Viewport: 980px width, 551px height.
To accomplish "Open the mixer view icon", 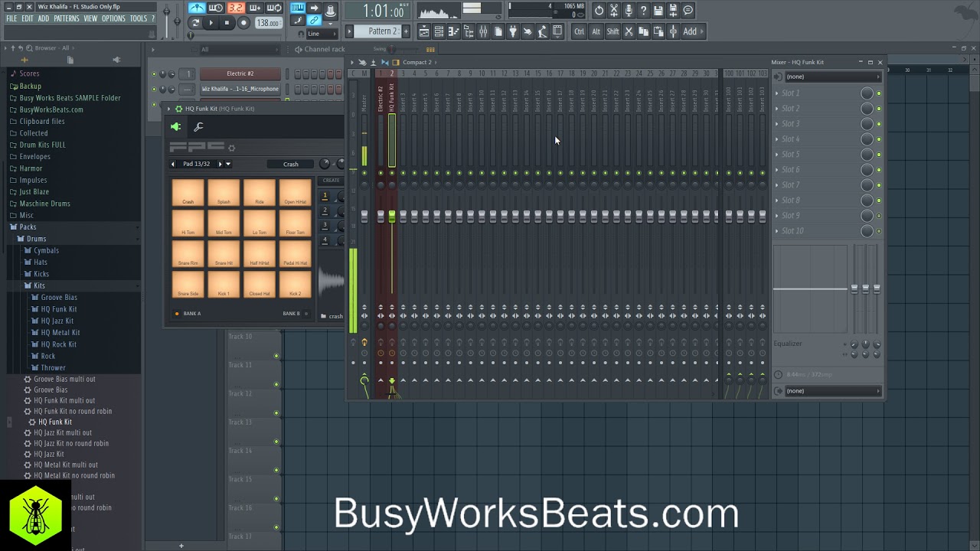I will 483,31.
